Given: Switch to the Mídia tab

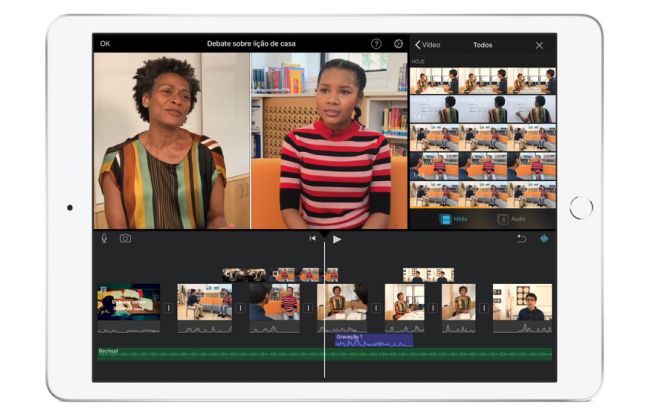Looking at the screenshot, I should pos(454,219).
